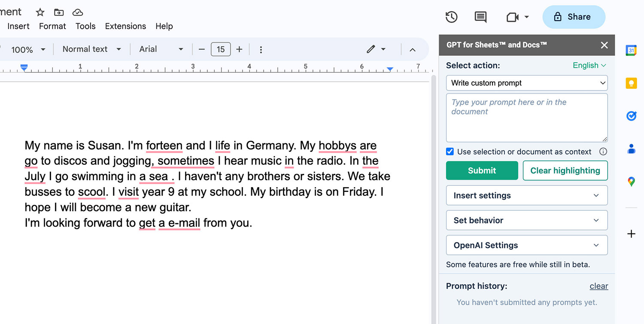Open the pencil editing mode dropdown
This screenshot has height=324, width=644.
tap(376, 49)
